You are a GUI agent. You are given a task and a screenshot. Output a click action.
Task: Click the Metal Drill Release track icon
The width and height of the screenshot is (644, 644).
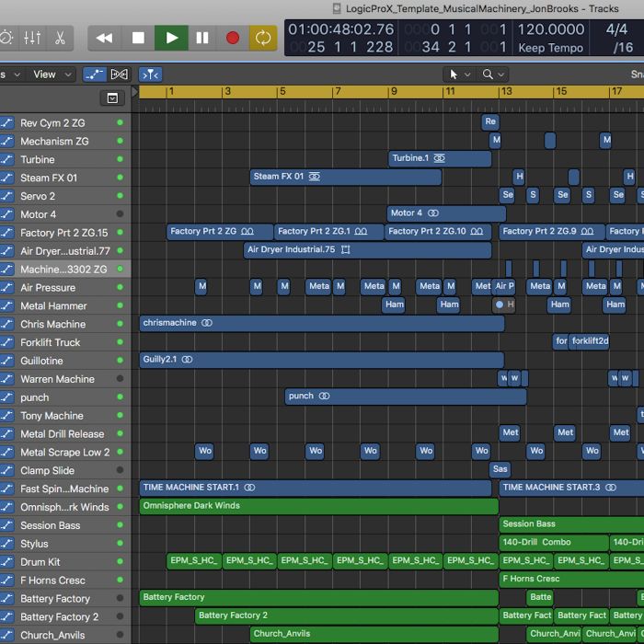point(7,433)
